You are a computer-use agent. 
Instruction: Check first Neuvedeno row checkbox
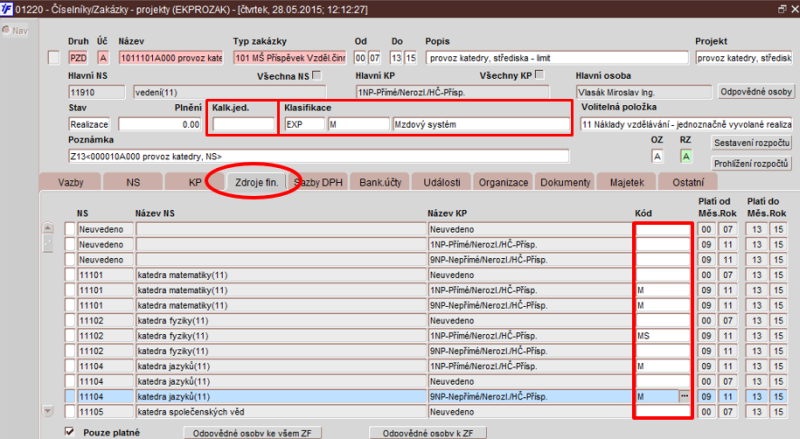[x=70, y=229]
